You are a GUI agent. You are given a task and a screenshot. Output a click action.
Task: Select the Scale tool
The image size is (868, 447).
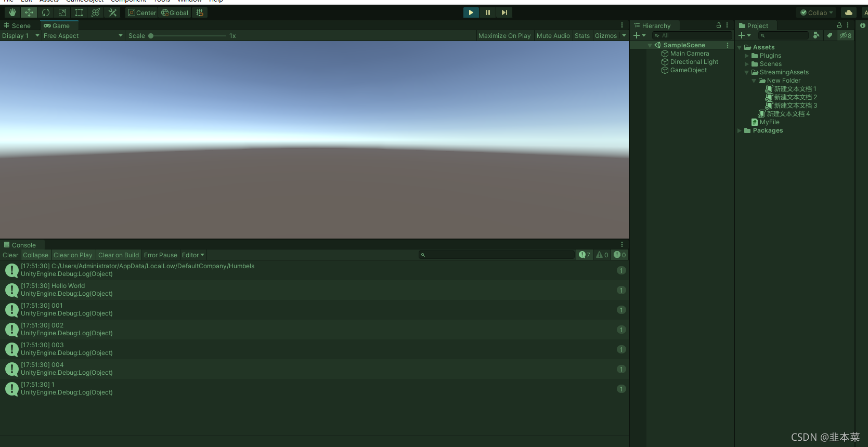(62, 12)
